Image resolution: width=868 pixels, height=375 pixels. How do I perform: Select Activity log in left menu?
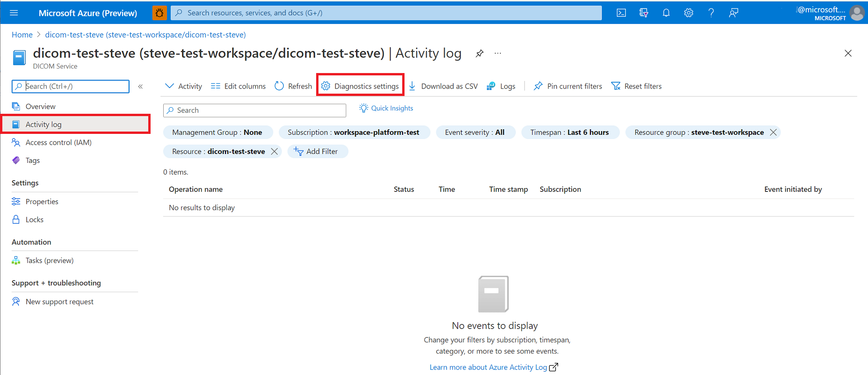point(75,124)
